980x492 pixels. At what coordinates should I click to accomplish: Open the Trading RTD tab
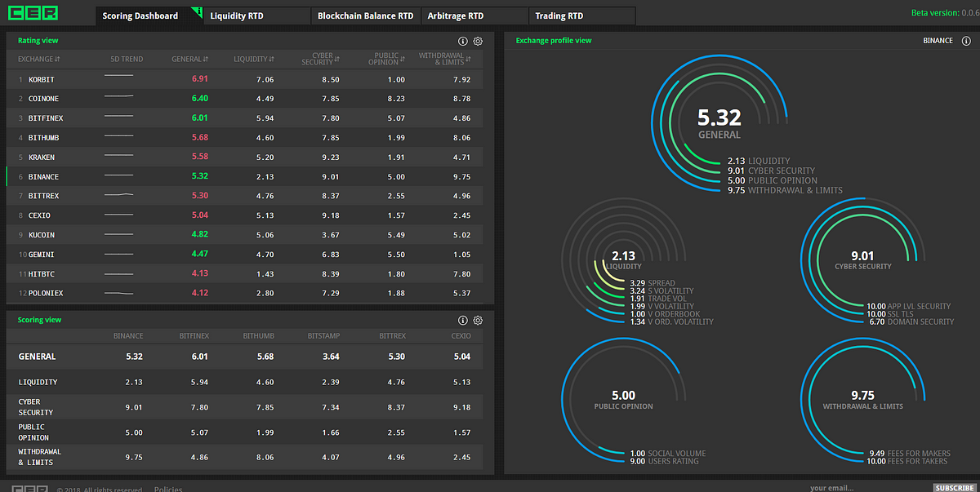[x=581, y=16]
